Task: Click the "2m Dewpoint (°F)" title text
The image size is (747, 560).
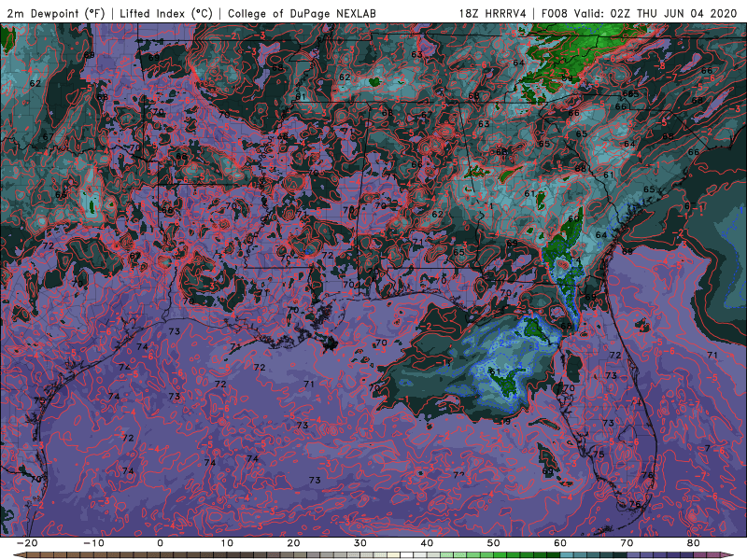Action: pos(55,14)
